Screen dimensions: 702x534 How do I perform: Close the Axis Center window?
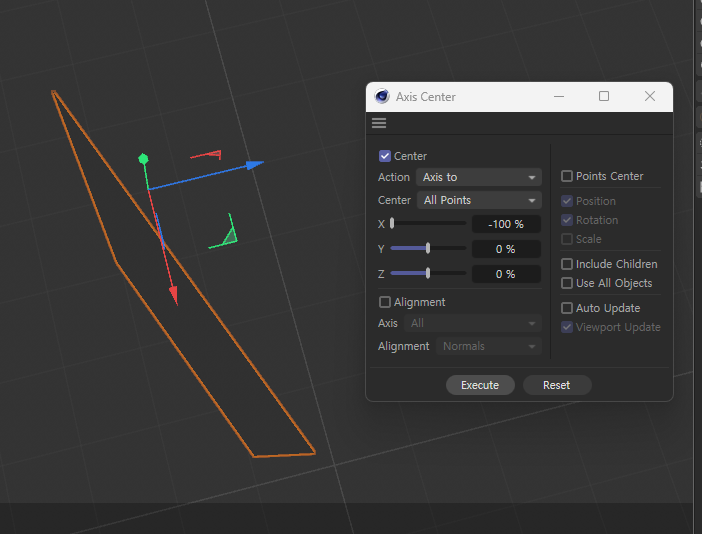point(650,96)
